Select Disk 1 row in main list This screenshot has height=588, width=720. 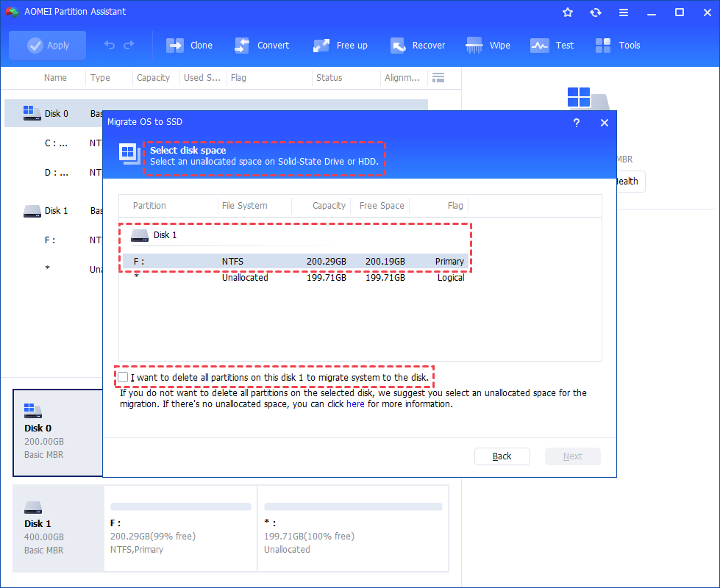[x=53, y=211]
